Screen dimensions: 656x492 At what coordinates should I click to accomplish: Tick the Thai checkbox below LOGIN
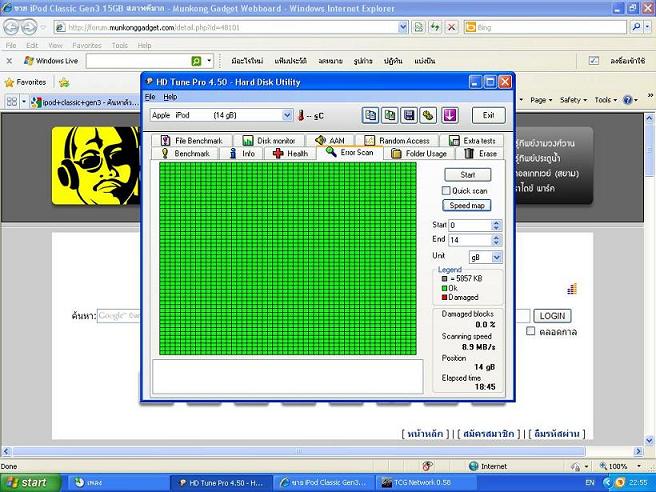tap(531, 332)
